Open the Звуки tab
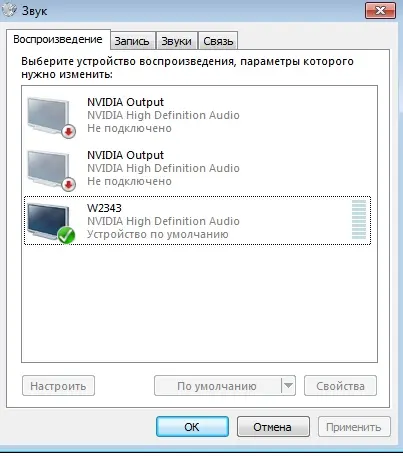The height and width of the screenshot is (456, 403). coord(177,41)
